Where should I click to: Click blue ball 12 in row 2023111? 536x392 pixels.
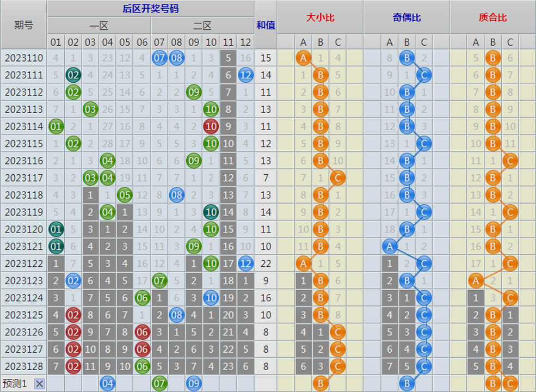pyautogui.click(x=245, y=75)
